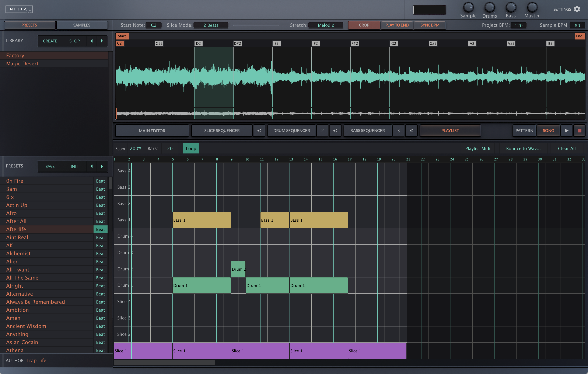Image resolution: width=588 pixels, height=374 pixels.
Task: Click Bounce to Wav button
Action: (523, 148)
